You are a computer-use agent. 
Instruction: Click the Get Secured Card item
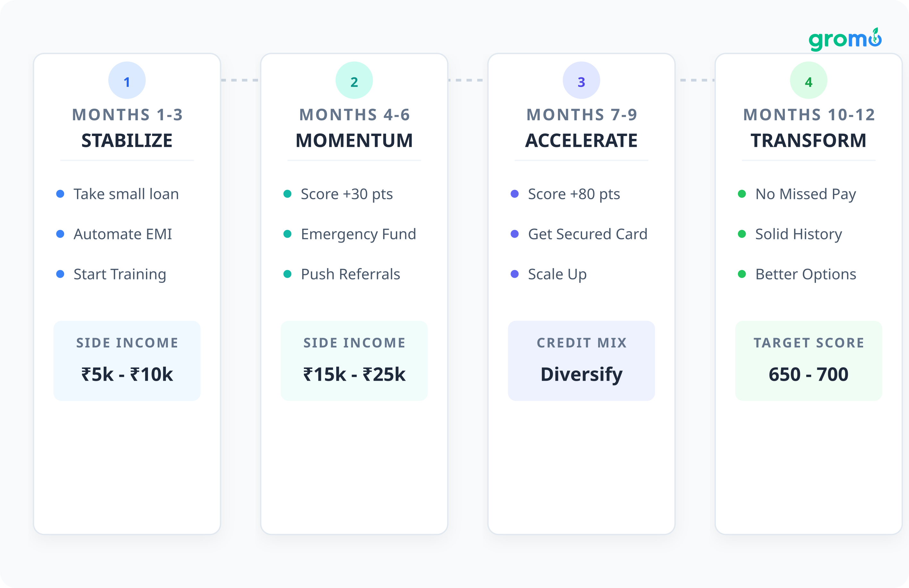click(x=587, y=234)
